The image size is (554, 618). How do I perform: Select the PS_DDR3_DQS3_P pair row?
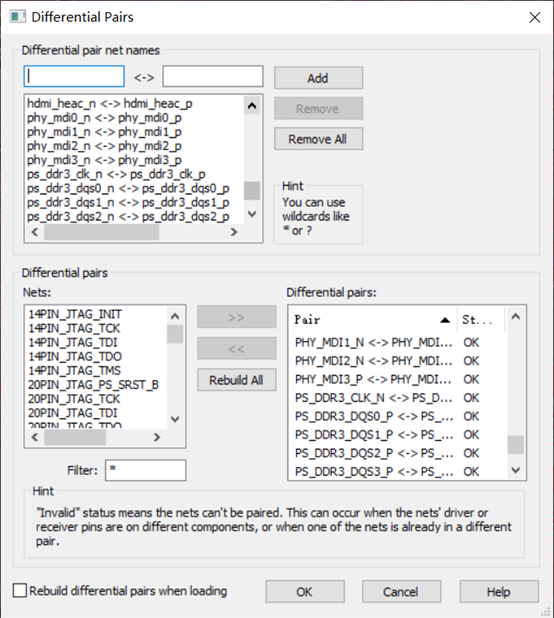(398, 472)
